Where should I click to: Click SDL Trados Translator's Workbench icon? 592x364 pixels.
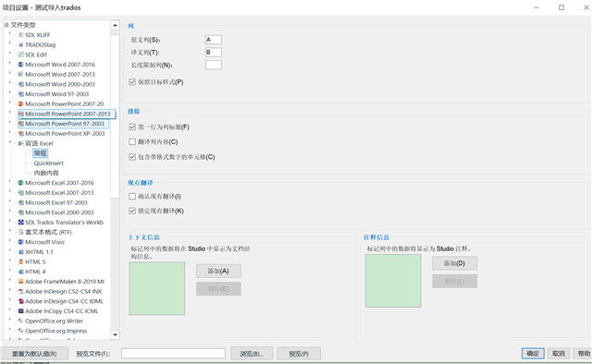pos(21,222)
